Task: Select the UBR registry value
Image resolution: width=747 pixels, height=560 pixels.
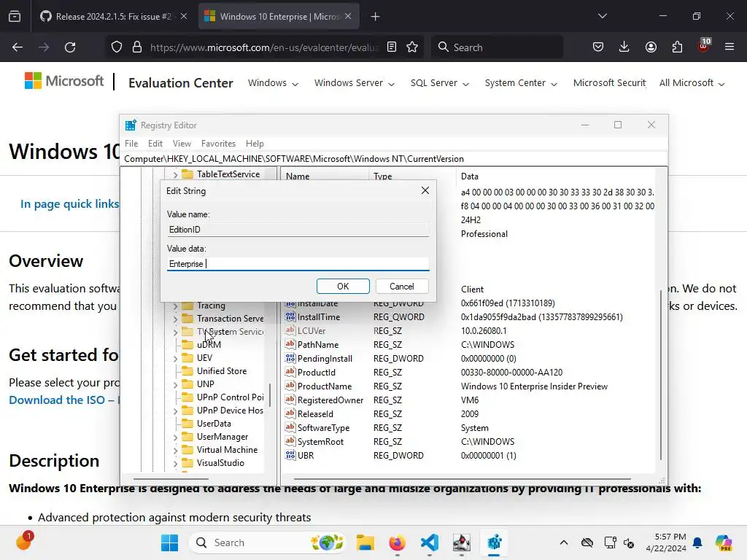Action: pos(306,456)
